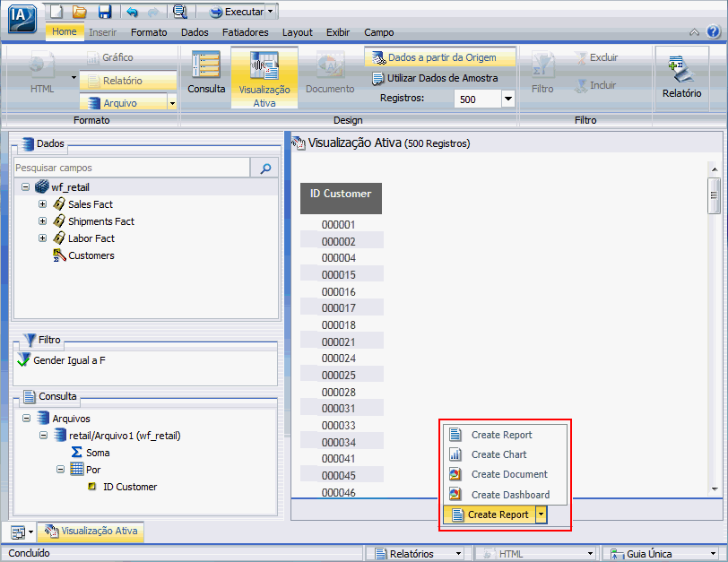The image size is (728, 562).
Task: Switch to the Dados ribbon tab
Action: pyautogui.click(x=195, y=32)
